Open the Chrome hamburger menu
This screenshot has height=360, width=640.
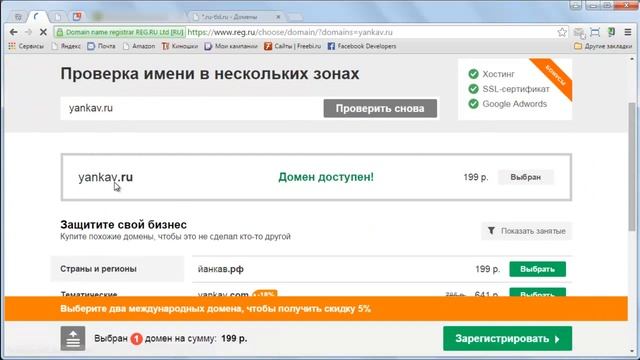(x=628, y=32)
